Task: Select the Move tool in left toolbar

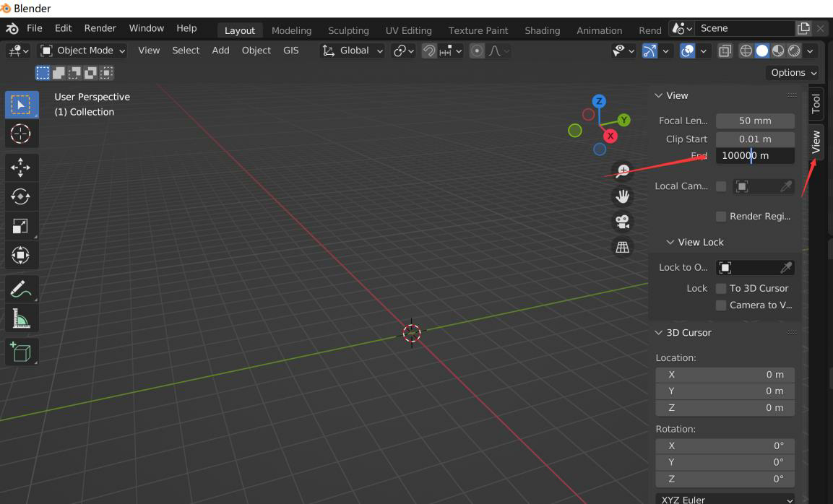Action: (21, 168)
